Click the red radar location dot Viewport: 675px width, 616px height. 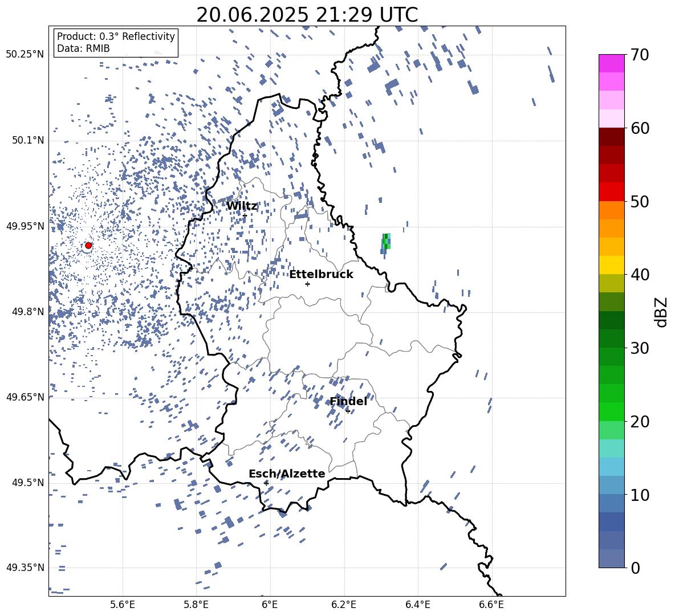(88, 246)
